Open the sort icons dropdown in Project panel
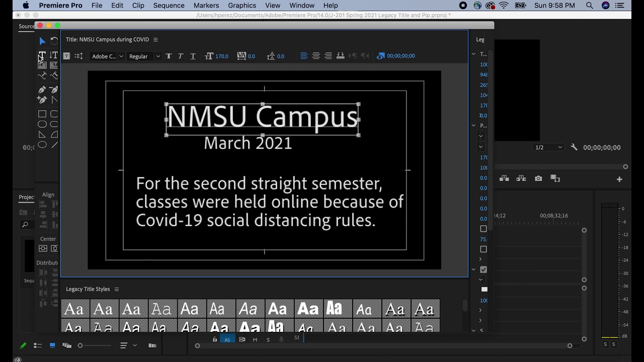 point(128,345)
